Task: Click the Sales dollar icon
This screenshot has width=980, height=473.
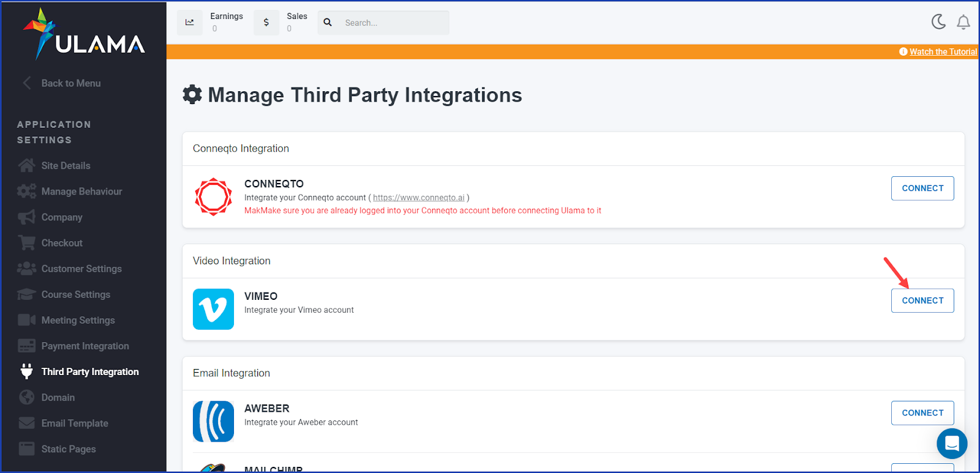Action: pos(266,23)
